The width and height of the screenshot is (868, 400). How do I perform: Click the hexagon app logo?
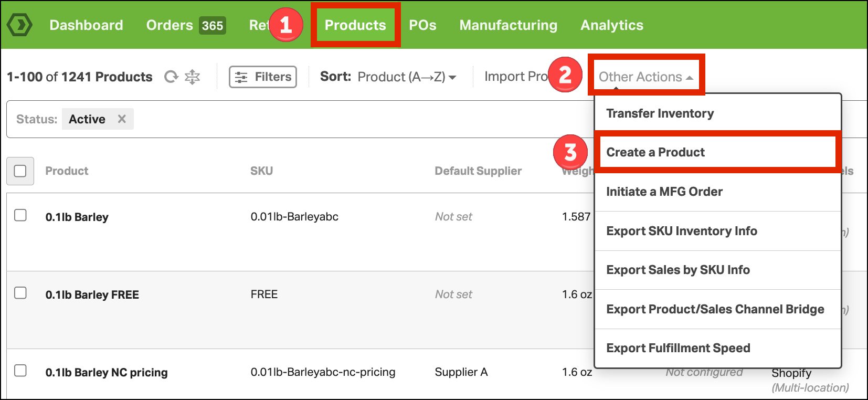point(19,25)
